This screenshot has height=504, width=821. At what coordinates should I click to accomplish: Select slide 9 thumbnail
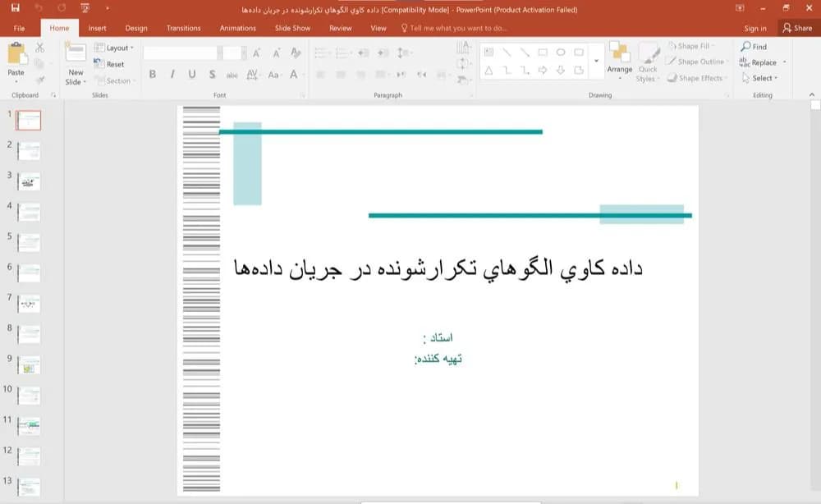[x=29, y=364]
